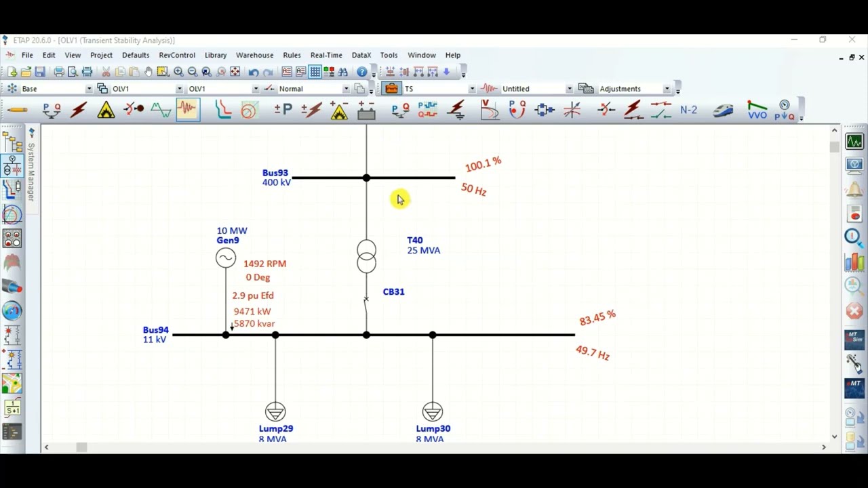Click the Print icon
This screenshot has height=488, width=868.
point(59,72)
